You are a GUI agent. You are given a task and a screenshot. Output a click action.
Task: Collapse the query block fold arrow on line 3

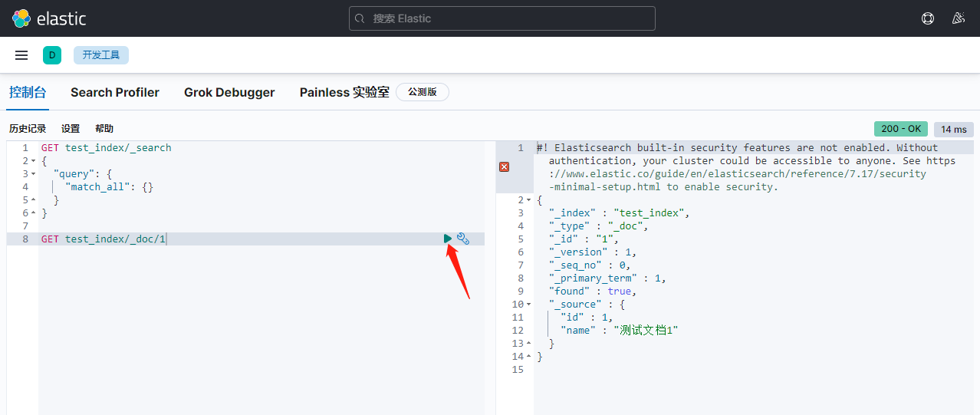click(34, 174)
